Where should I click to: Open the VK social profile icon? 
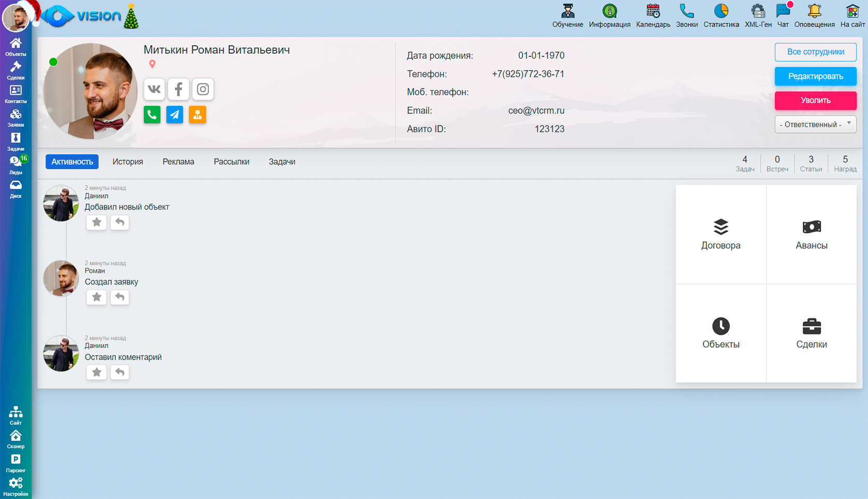tap(154, 89)
